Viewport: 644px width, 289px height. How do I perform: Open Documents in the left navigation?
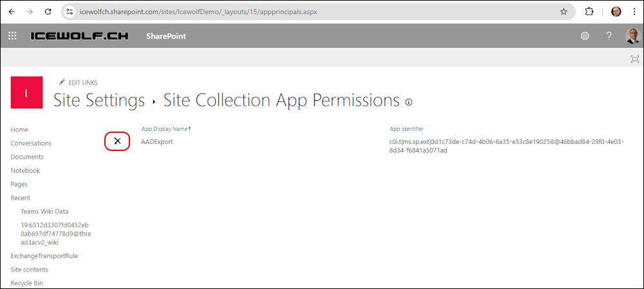[x=27, y=157]
